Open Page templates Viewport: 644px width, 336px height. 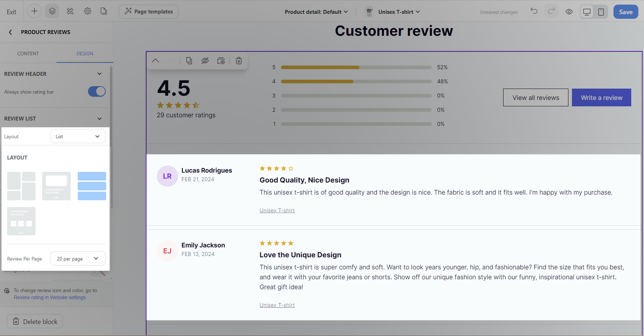coord(149,12)
